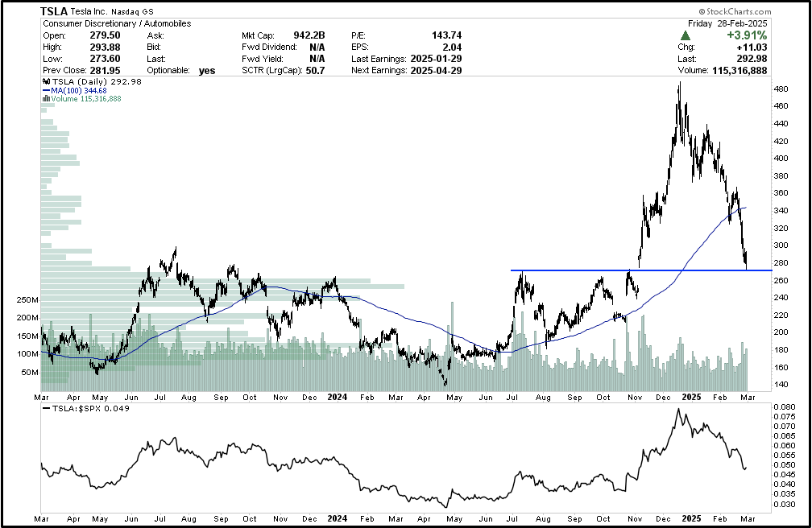The width and height of the screenshot is (812, 528).
Task: Click the Optionable: label
Action: pyautogui.click(x=168, y=70)
